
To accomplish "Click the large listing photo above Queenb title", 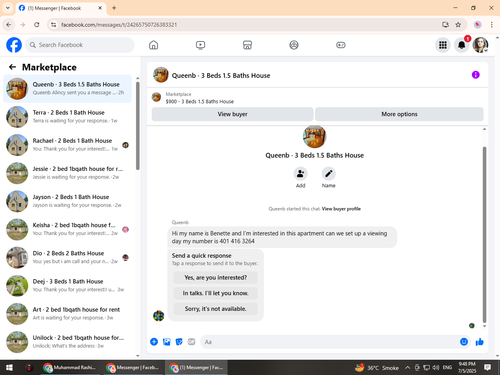I will 314,136.
